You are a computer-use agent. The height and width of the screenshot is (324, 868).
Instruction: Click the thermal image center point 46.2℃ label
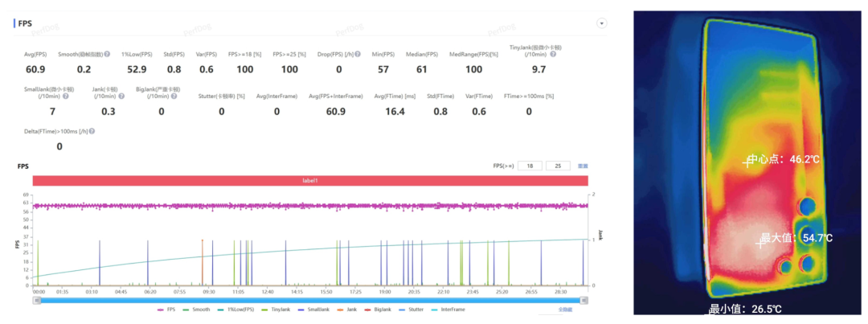[x=784, y=159]
